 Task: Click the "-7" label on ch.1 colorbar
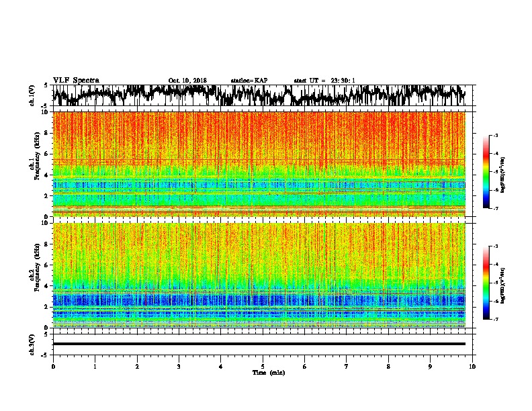[x=496, y=208]
